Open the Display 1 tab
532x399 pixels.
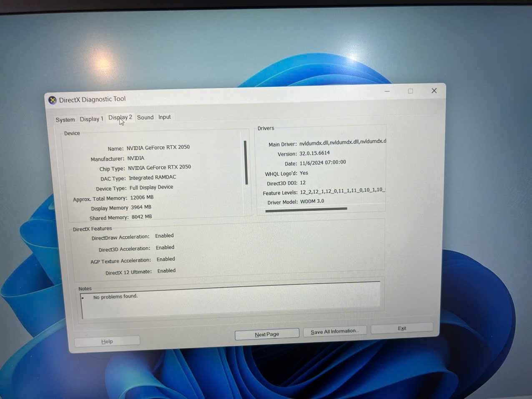(x=91, y=119)
